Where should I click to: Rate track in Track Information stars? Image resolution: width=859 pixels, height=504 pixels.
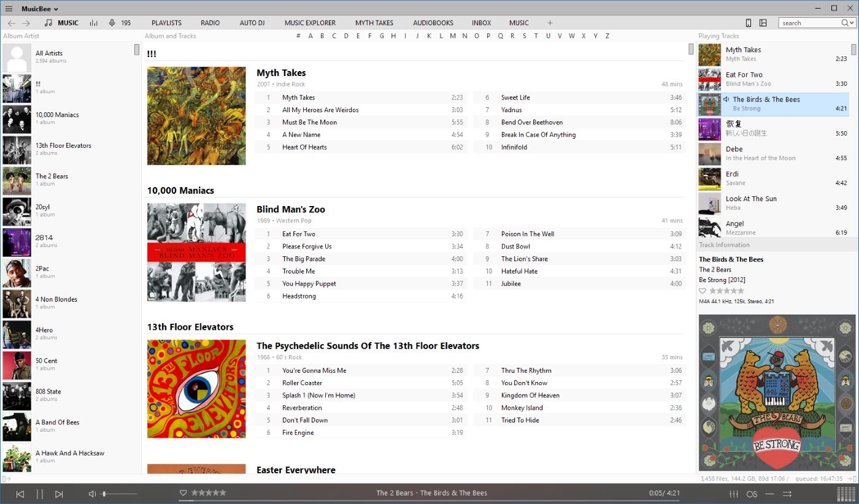tap(726, 291)
